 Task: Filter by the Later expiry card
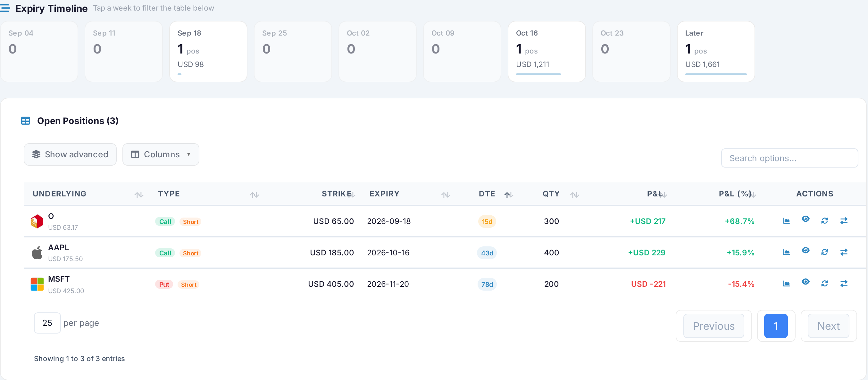[716, 52]
